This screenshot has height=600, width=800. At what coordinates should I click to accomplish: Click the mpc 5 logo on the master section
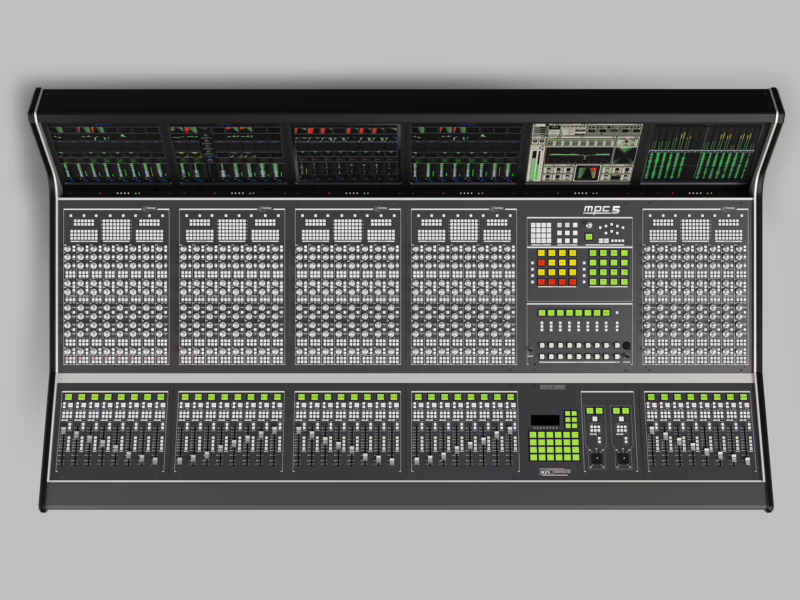(602, 210)
